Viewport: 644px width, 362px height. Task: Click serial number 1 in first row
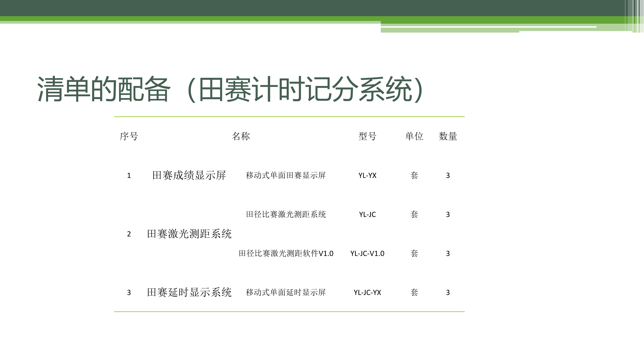click(129, 175)
